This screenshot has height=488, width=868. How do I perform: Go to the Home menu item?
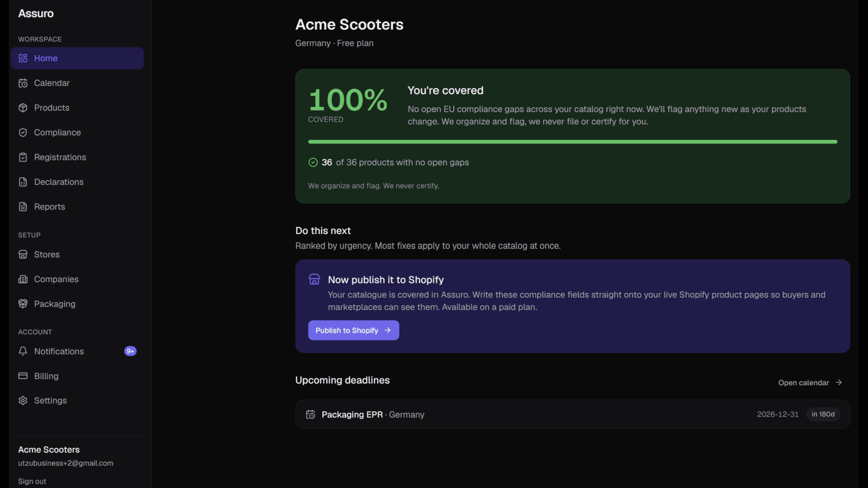(77, 58)
